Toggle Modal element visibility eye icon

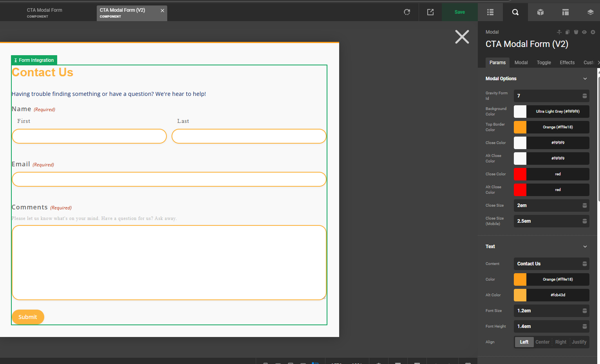coord(584,32)
